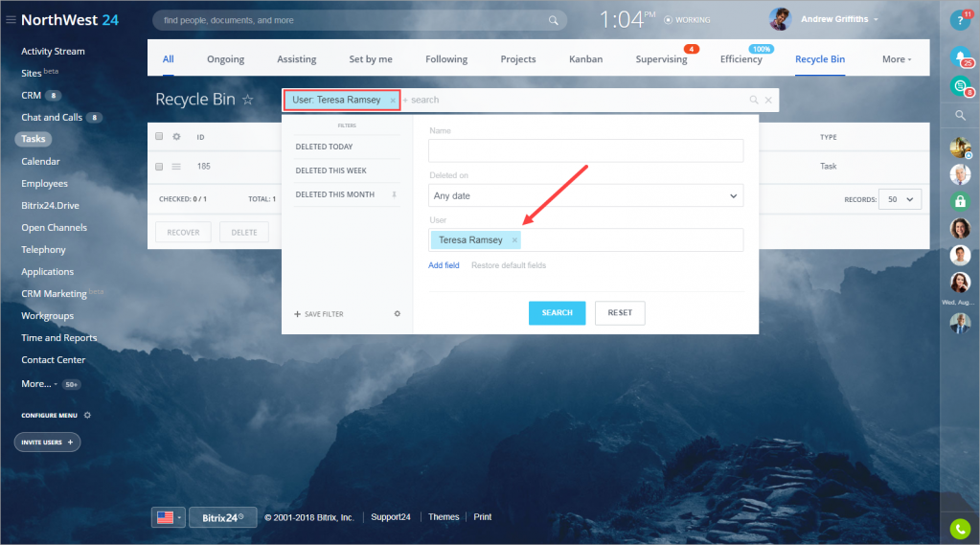This screenshot has height=545, width=980.
Task: Click the right sidebar search magnifier
Action: click(x=960, y=115)
